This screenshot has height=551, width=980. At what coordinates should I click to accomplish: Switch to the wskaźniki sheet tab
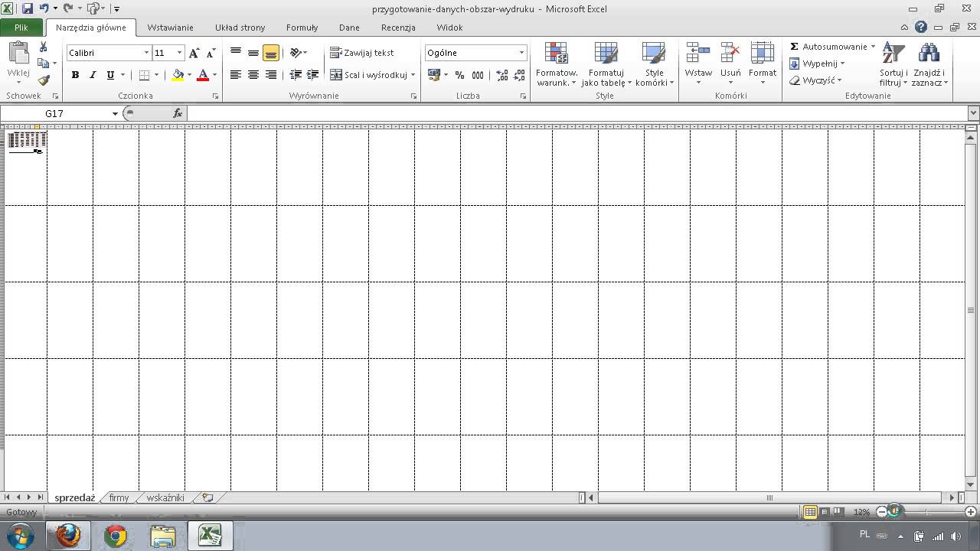coord(165,497)
